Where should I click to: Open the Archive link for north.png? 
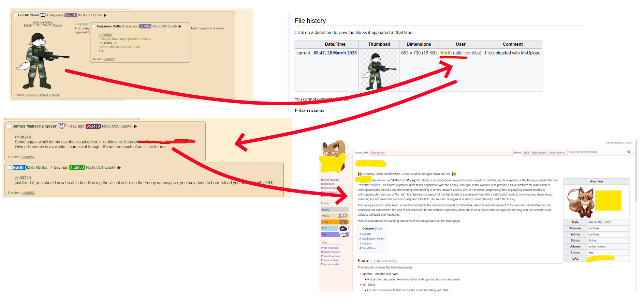[49, 22]
